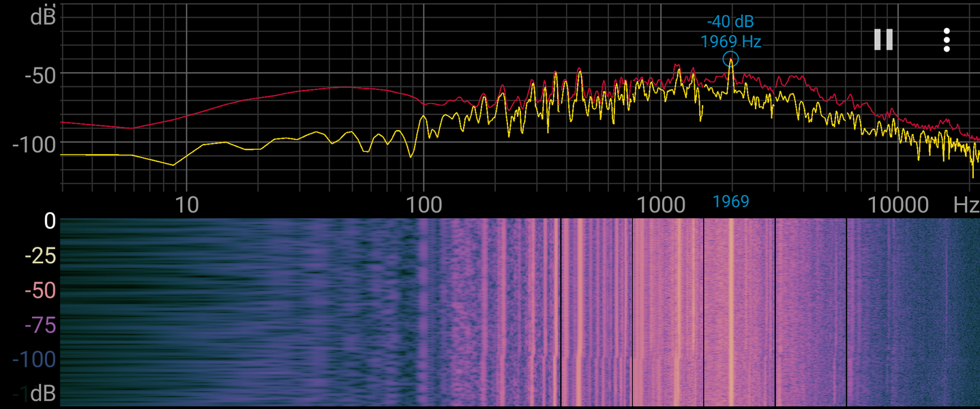
Task: Tap the 1000 Hz frequency axis tick
Action: [x=660, y=204]
